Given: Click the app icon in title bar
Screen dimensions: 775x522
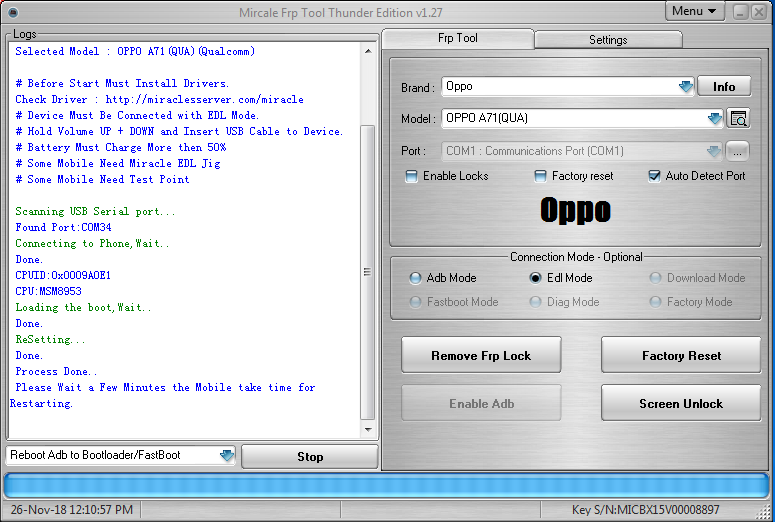Looking at the screenshot, I should pyautogui.click(x=13, y=12).
